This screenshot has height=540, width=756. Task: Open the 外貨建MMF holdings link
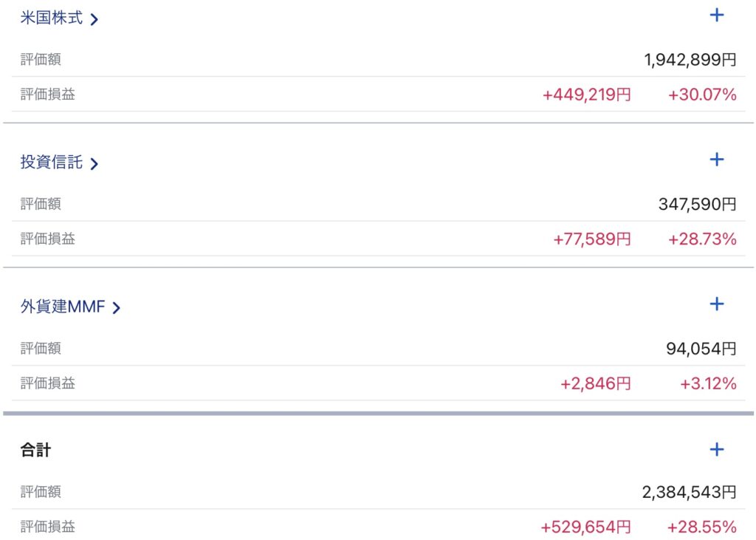click(x=63, y=307)
